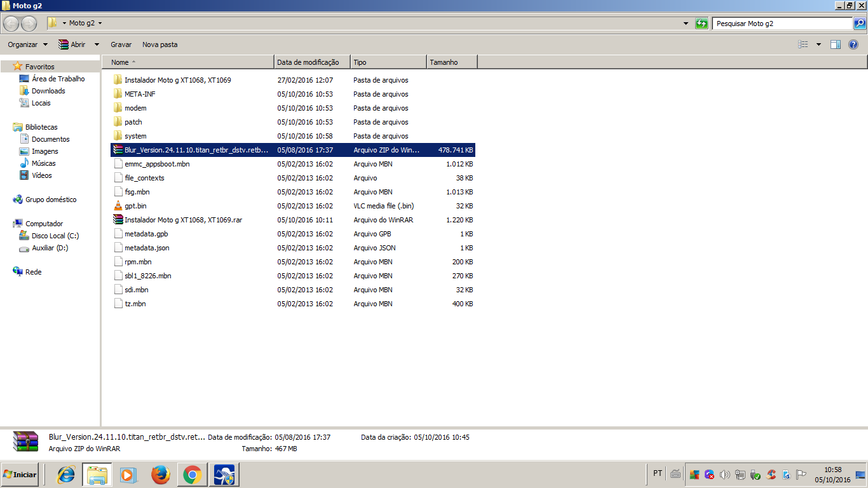The image size is (868, 488).
Task: Open Vídeos library
Action: (x=41, y=175)
